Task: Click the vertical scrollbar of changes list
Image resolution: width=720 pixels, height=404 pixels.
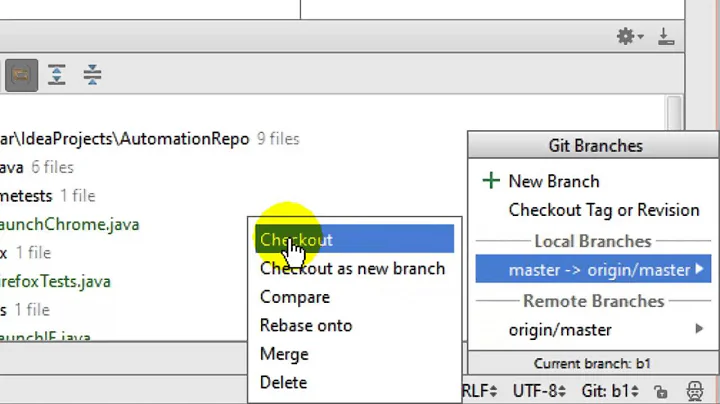Action: coord(674,112)
